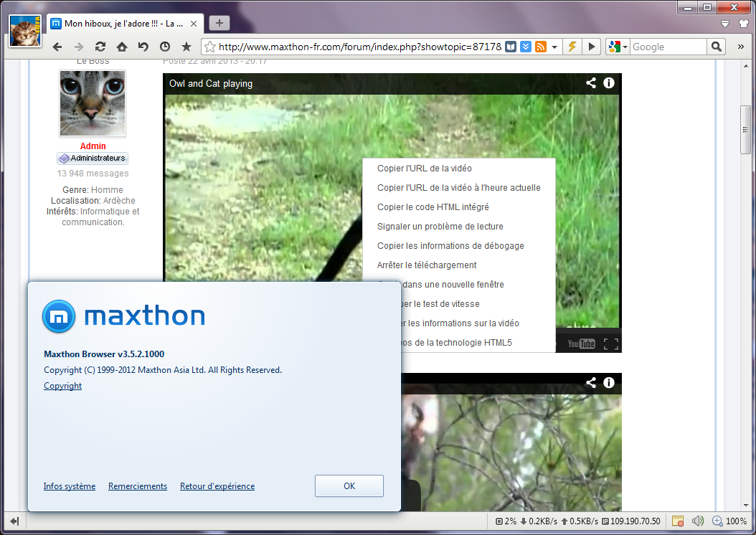This screenshot has height=535, width=756.
Task: Expand the address bar dropdown arrow
Action: coord(554,47)
